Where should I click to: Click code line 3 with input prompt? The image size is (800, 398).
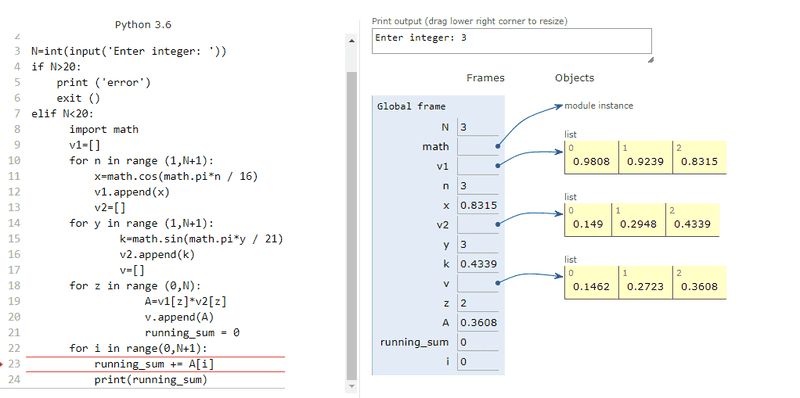pyautogui.click(x=129, y=52)
